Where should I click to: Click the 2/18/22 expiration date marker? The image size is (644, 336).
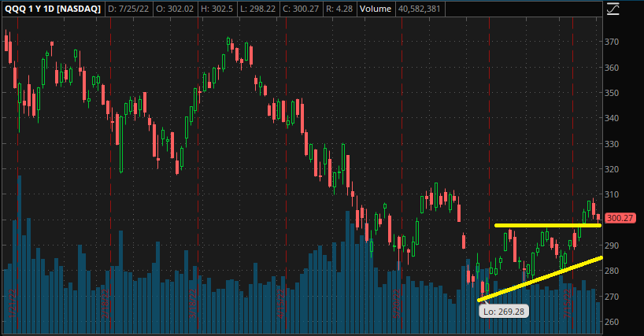click(x=105, y=304)
